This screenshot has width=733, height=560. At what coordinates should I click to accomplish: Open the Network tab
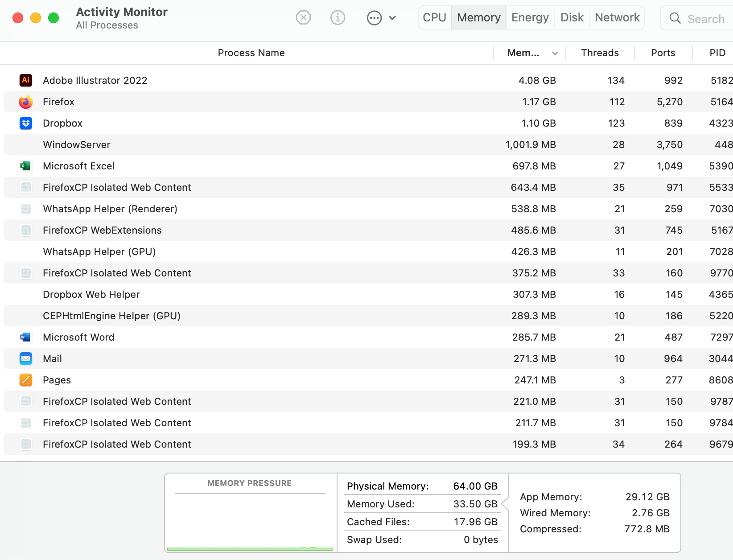[617, 18]
